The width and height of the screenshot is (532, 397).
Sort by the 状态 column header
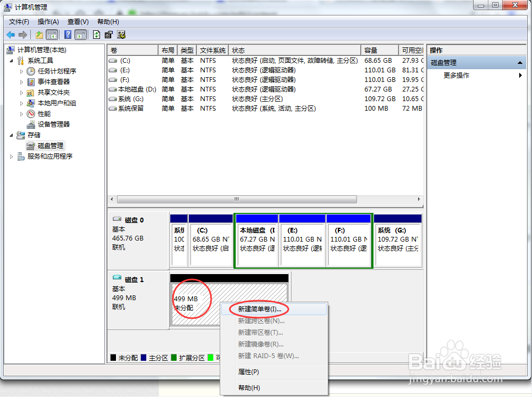click(295, 50)
